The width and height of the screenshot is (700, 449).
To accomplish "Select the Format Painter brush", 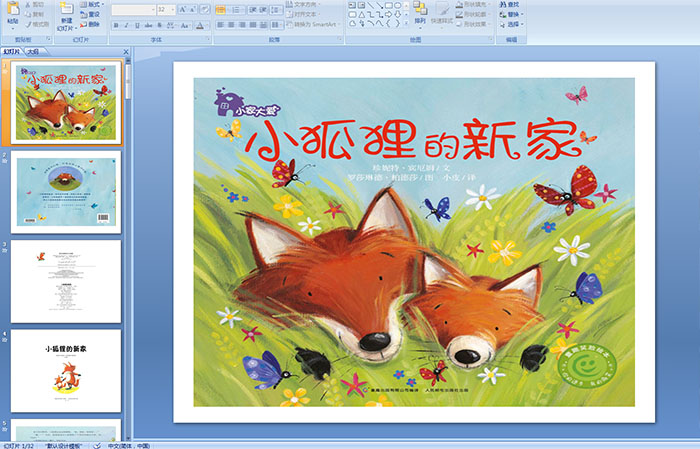I will point(37,24).
